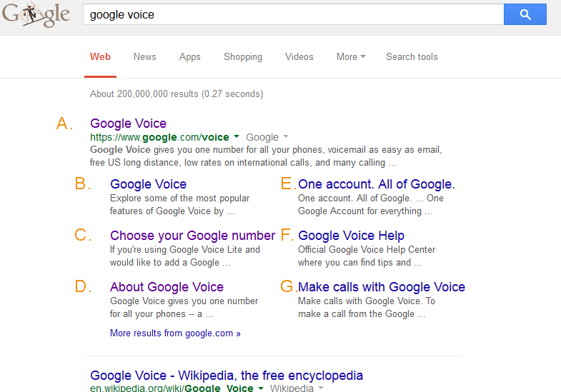Viewport: 561px width, 392px height.
Task: Open Choose your Google number link
Action: point(192,236)
